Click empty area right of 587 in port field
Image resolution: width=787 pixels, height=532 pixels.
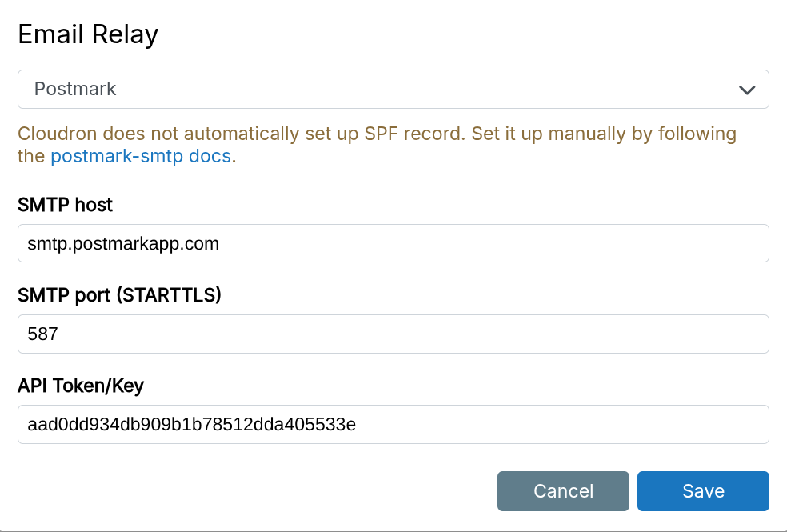pyautogui.click(x=400, y=334)
